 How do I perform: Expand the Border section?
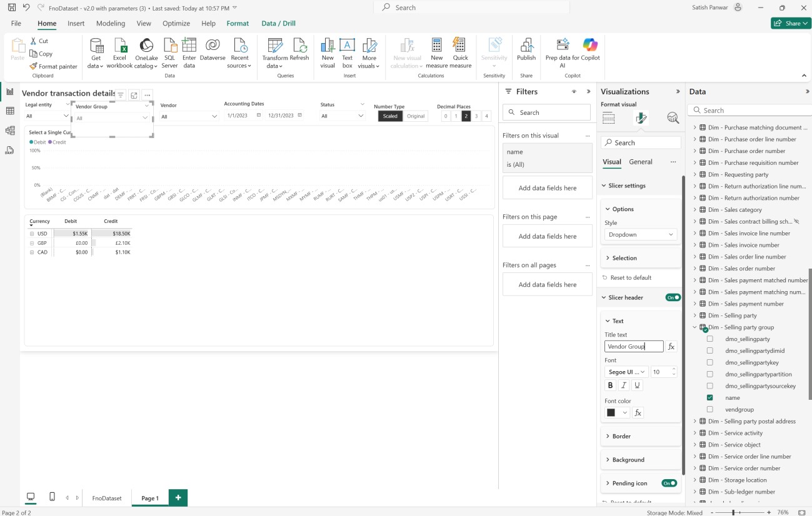[621, 436]
